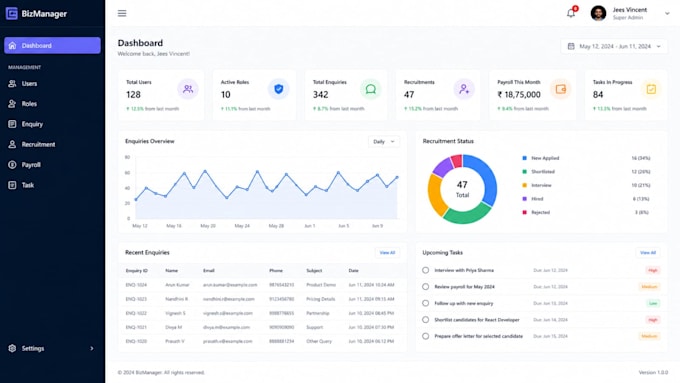Click the BizManager logo icon

[12, 13]
